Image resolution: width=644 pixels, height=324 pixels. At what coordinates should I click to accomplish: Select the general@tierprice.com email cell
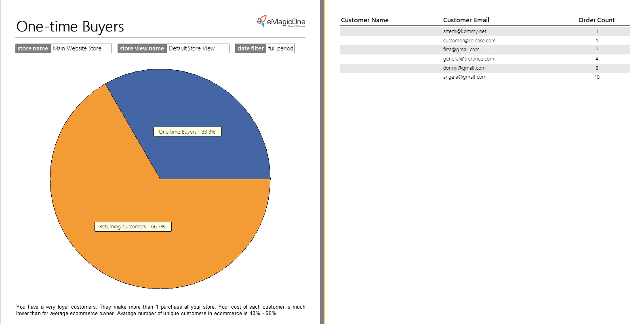[468, 59]
